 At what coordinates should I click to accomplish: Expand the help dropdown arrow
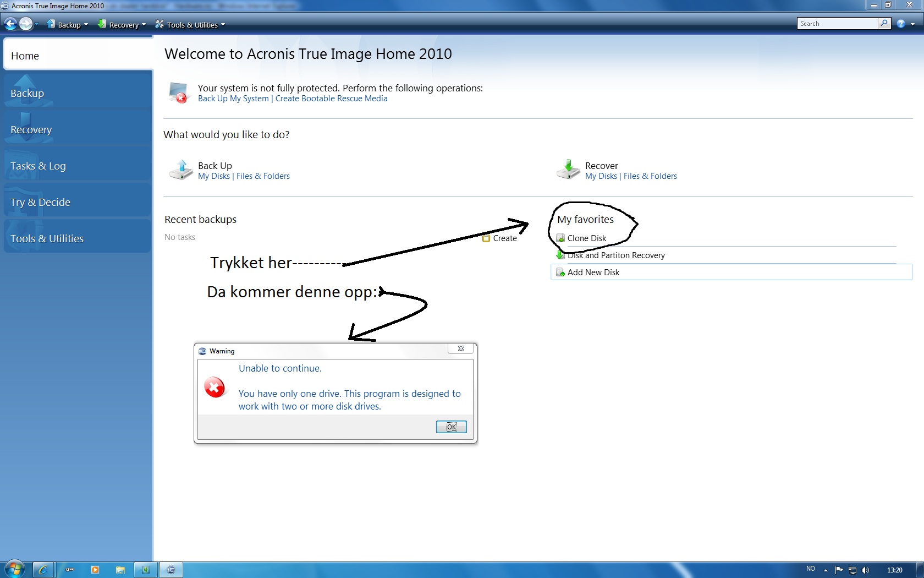(x=913, y=24)
